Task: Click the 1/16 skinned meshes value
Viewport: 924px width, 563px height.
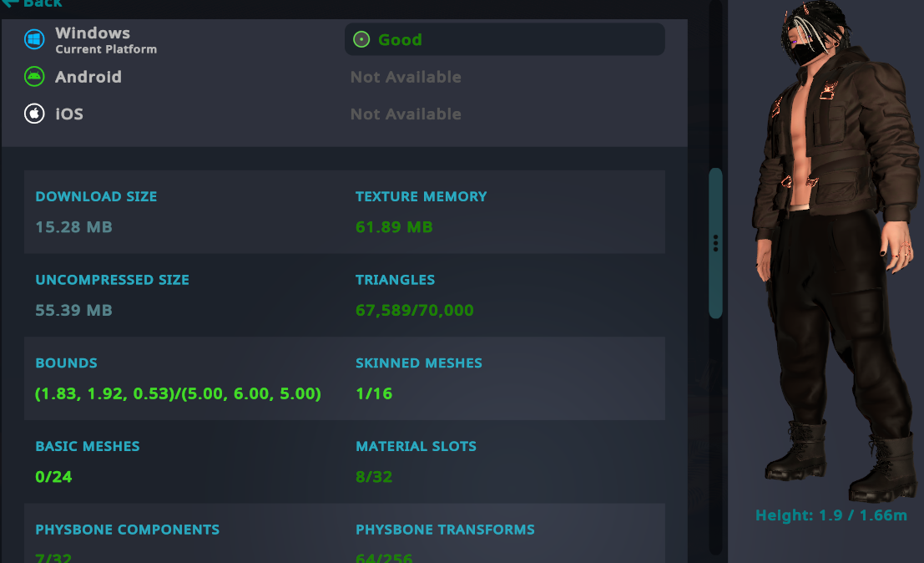Action: coord(374,393)
